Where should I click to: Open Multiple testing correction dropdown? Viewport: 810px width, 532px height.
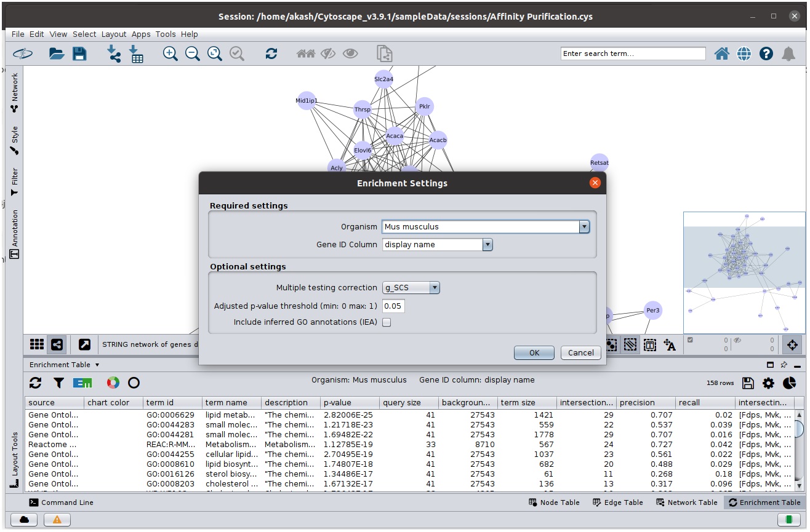point(435,288)
